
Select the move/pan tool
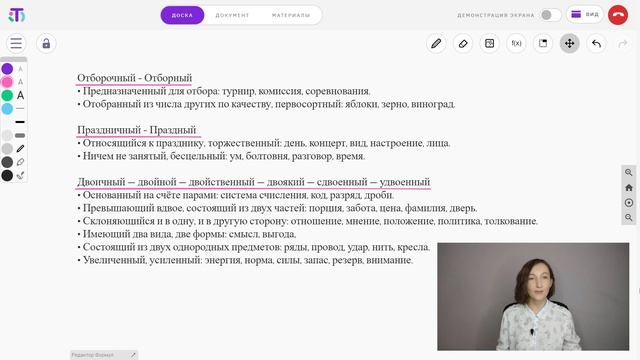(569, 43)
